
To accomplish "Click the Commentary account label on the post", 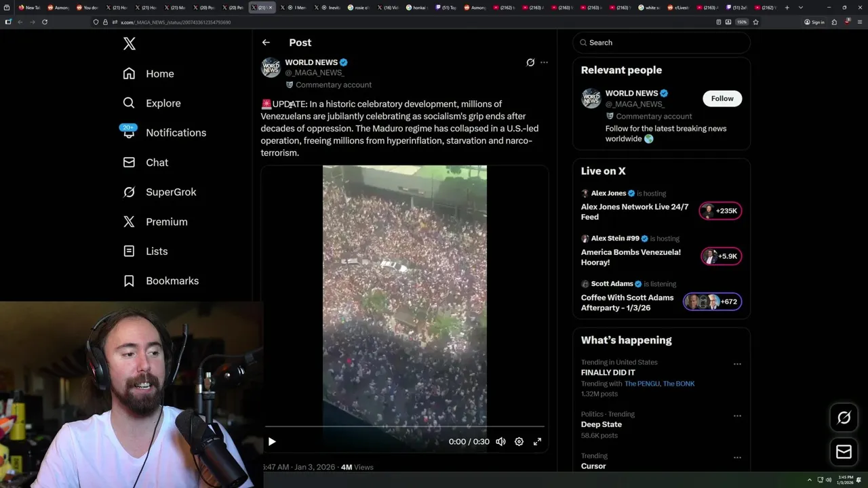I will click(x=329, y=85).
